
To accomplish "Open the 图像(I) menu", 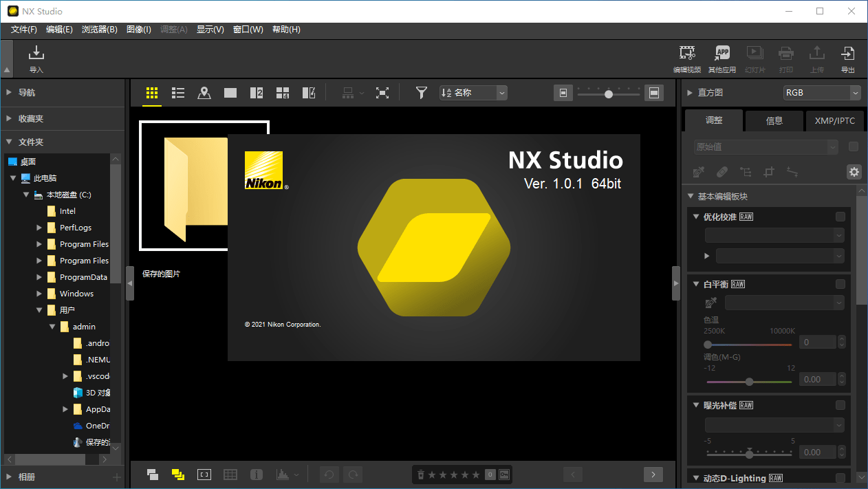I will (x=138, y=30).
